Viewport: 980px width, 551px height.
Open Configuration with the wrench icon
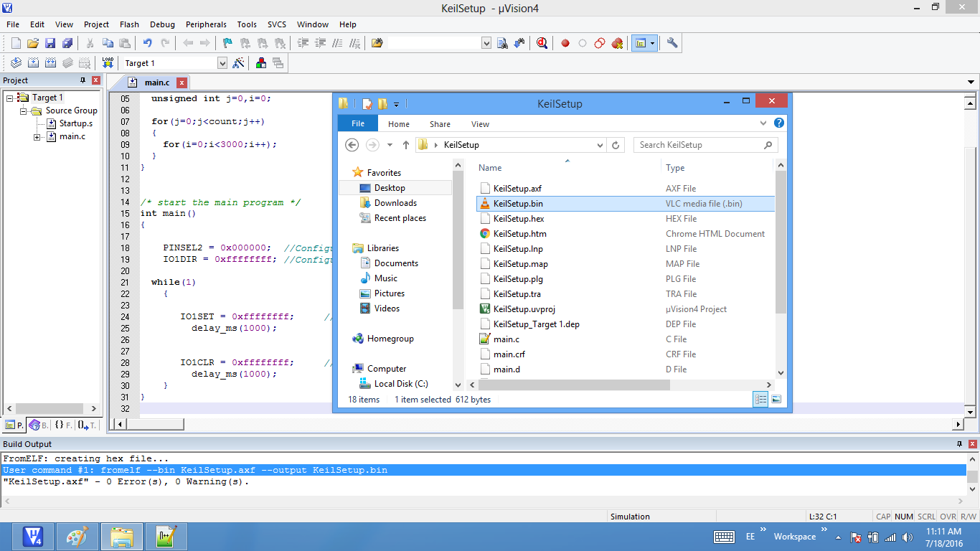click(x=672, y=43)
